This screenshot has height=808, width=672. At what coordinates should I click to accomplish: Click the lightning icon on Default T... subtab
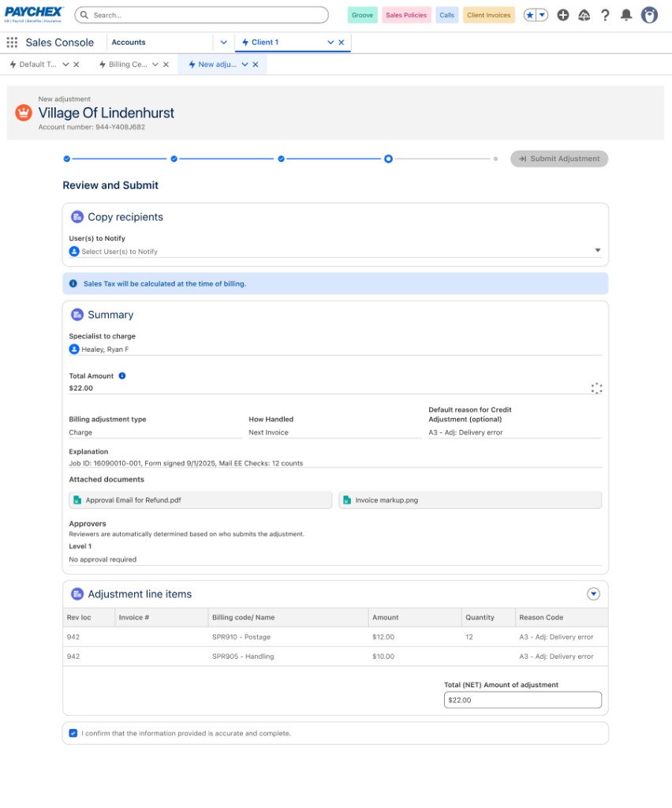click(13, 65)
